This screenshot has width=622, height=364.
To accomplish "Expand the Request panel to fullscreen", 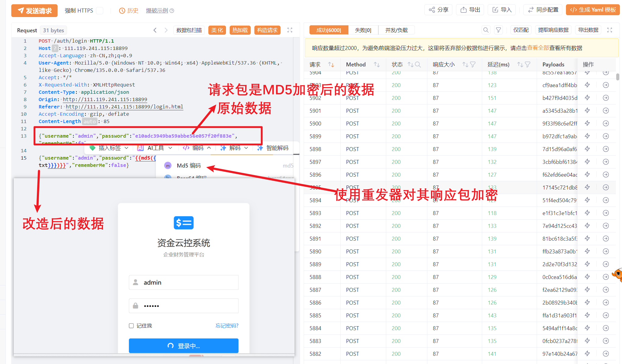I will pyautogui.click(x=290, y=30).
